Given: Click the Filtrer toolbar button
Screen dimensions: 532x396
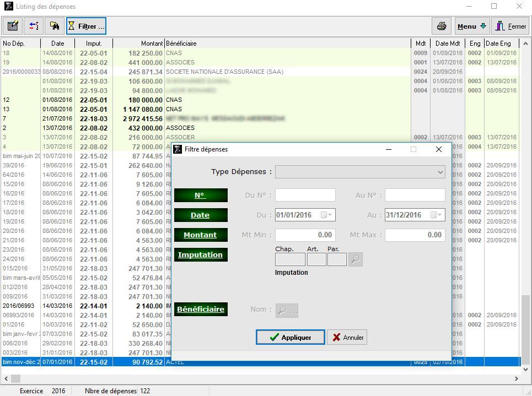Looking at the screenshot, I should coord(86,26).
